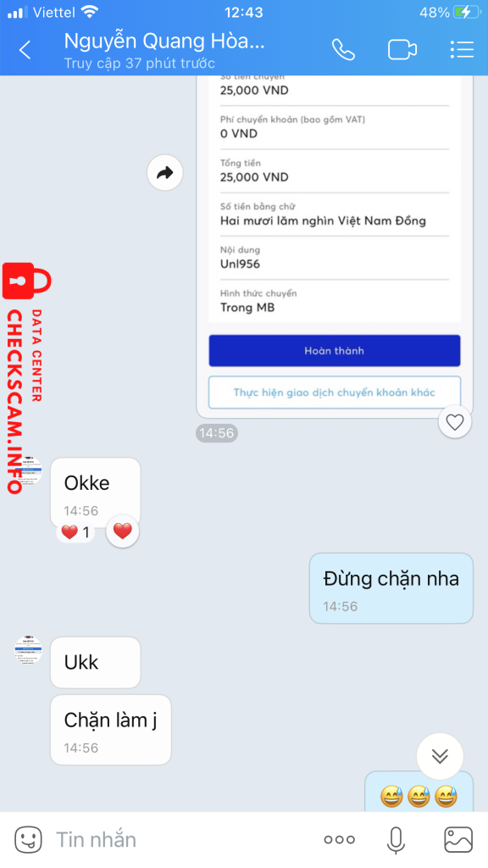488x868 pixels.
Task: Tap the Hoàn thành button in the image
Action: 334,350
